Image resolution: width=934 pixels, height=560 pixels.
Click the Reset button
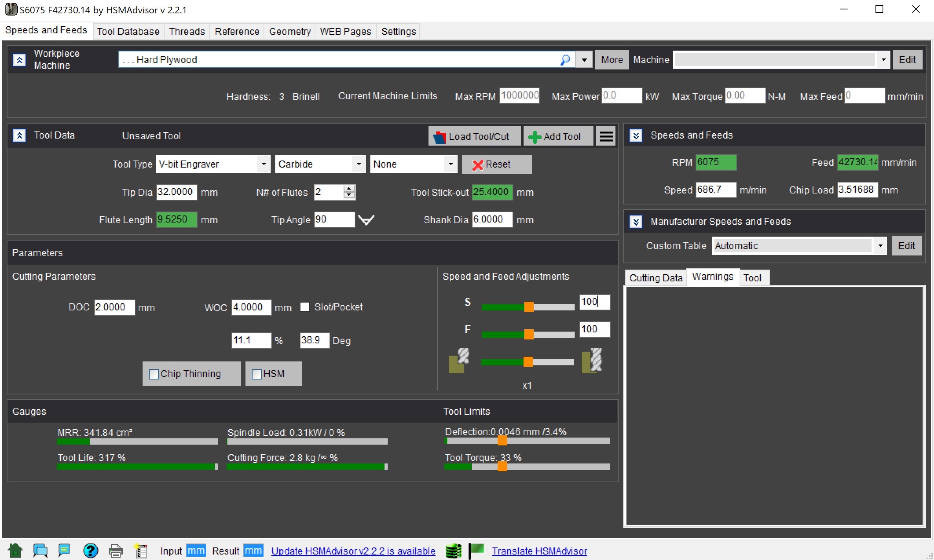[x=497, y=164]
